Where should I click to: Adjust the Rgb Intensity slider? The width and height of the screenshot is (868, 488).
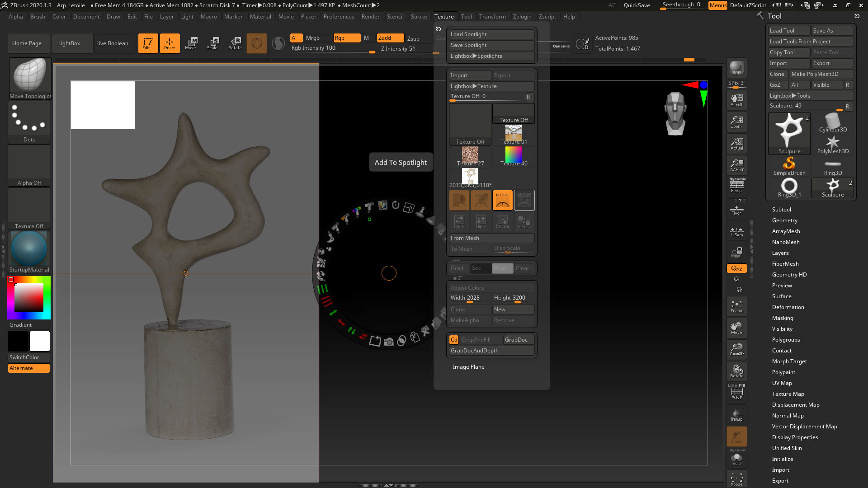point(333,49)
